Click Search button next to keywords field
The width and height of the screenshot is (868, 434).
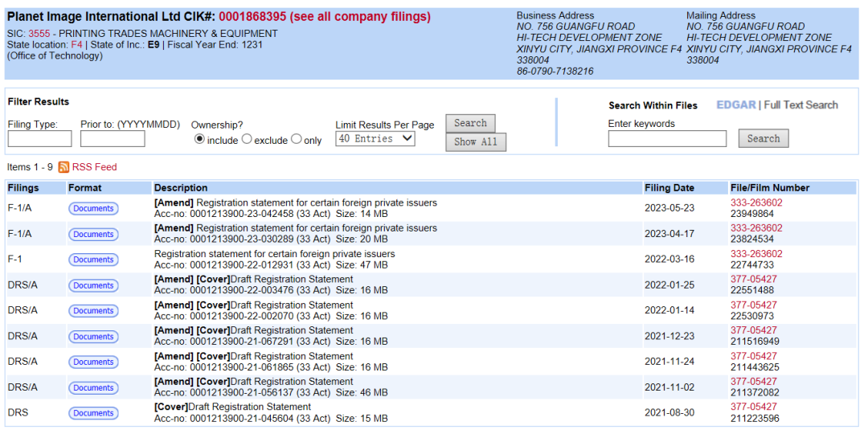tap(764, 139)
